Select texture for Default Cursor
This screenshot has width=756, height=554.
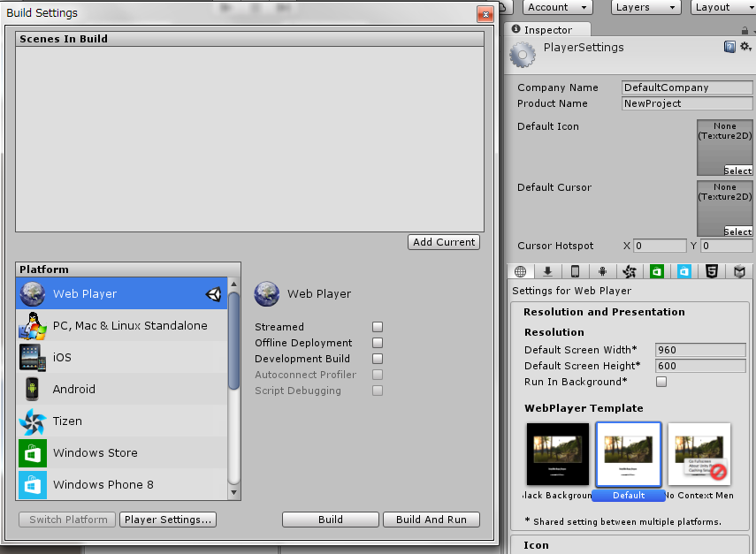click(x=737, y=231)
